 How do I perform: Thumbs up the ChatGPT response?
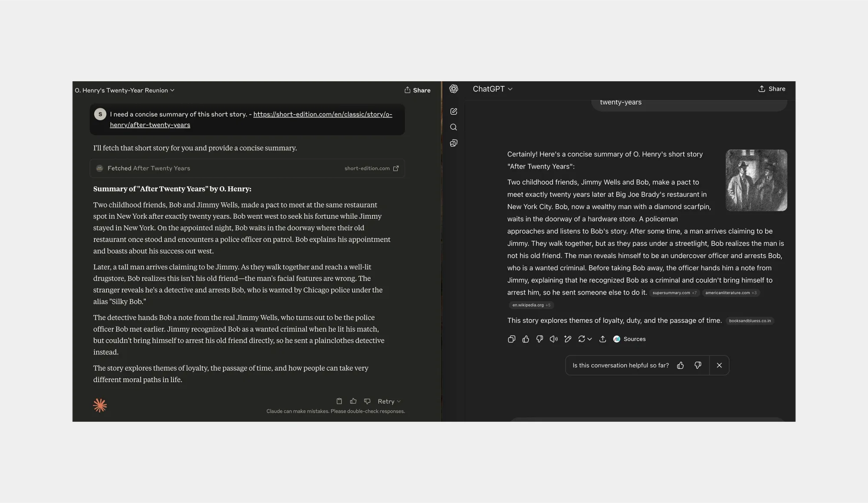(526, 339)
